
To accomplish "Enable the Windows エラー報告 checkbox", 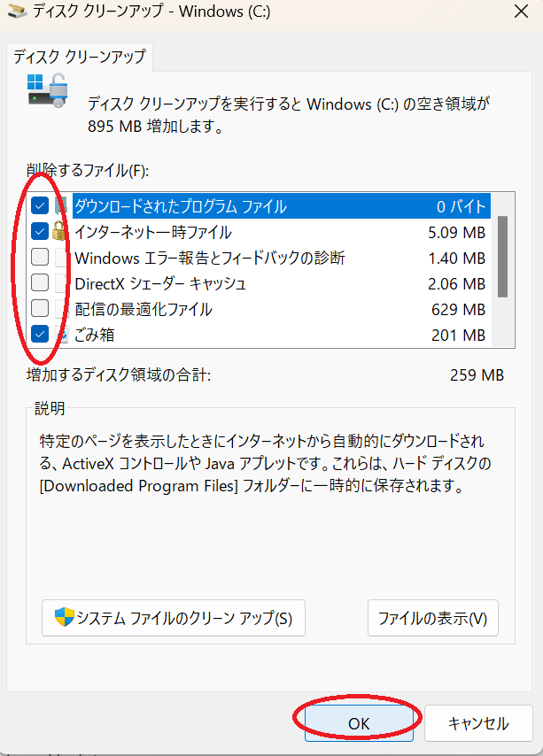I will pyautogui.click(x=40, y=257).
